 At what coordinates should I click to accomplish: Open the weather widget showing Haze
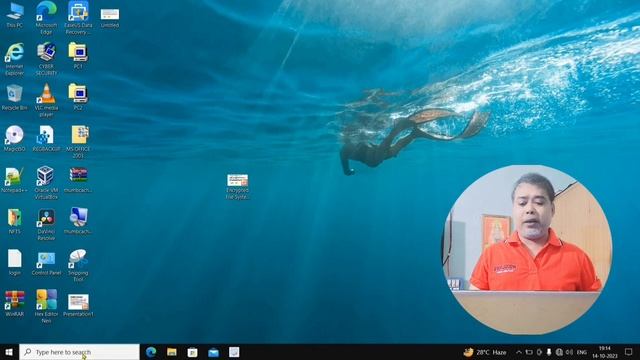pyautogui.click(x=485, y=352)
